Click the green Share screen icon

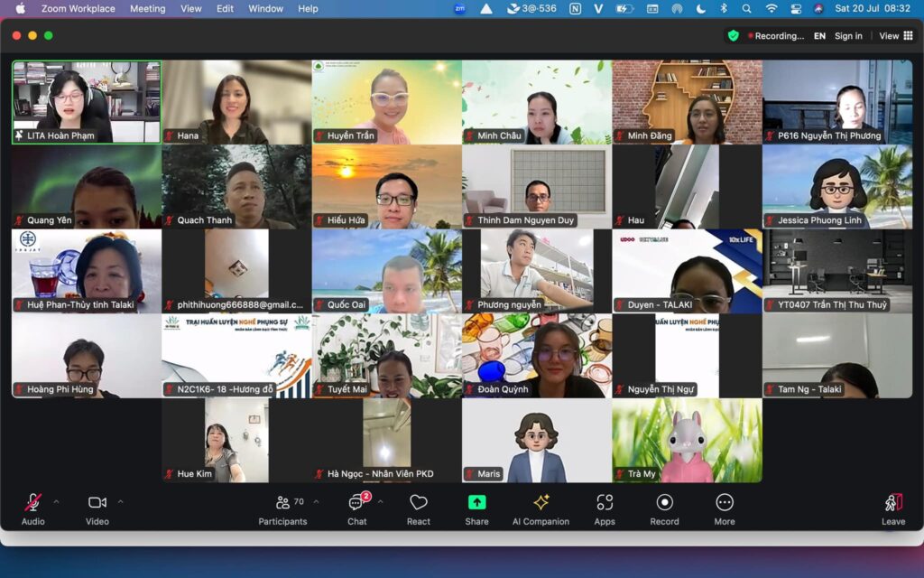coord(476,503)
